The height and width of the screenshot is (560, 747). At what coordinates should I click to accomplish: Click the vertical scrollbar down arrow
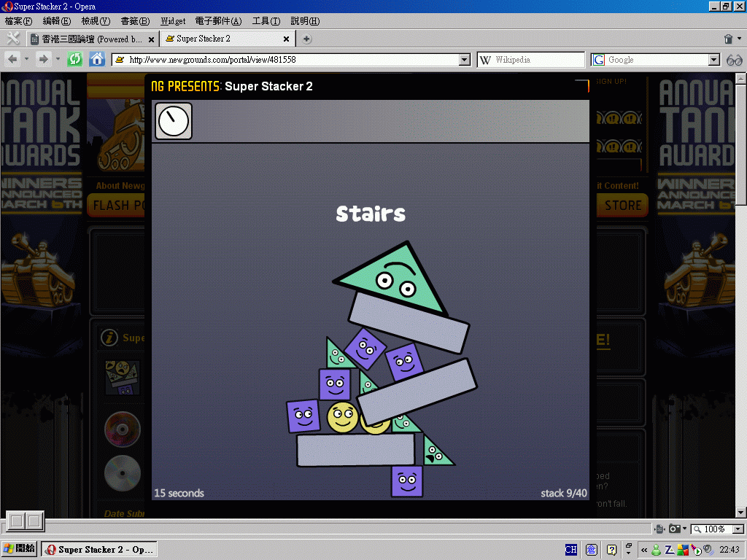[741, 513]
